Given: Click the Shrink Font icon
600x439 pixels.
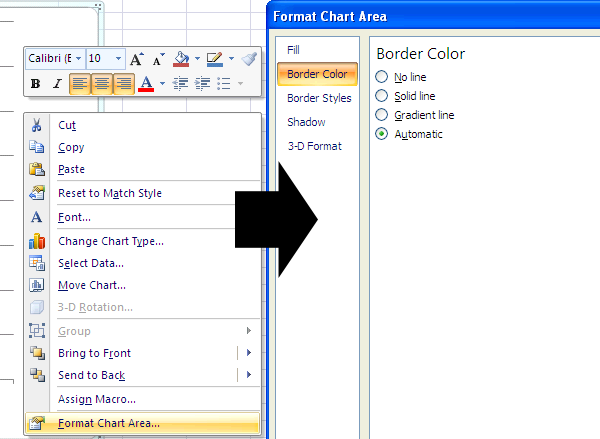Looking at the screenshot, I should (159, 59).
